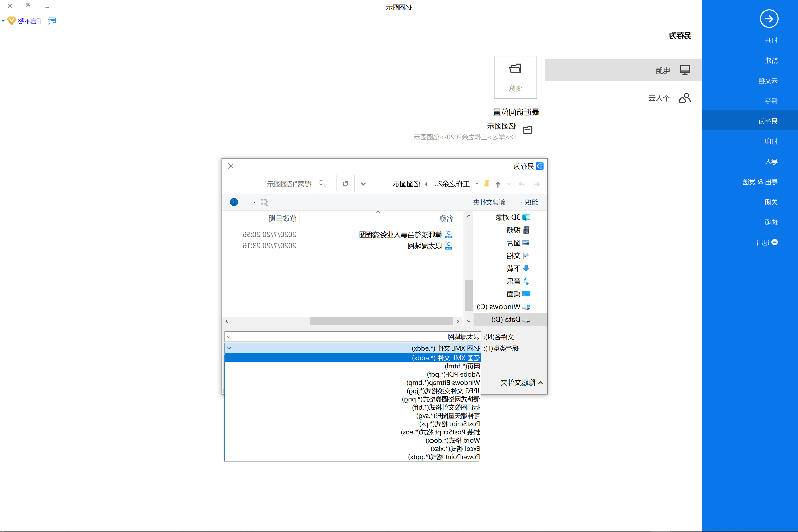Sort by the 名称 column header
Screen dimensions: 798x532
click(446, 218)
